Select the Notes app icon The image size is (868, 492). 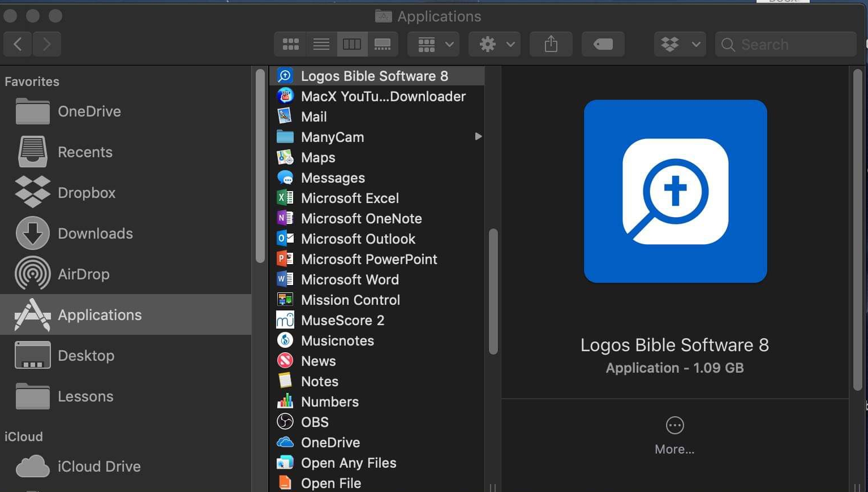285,381
